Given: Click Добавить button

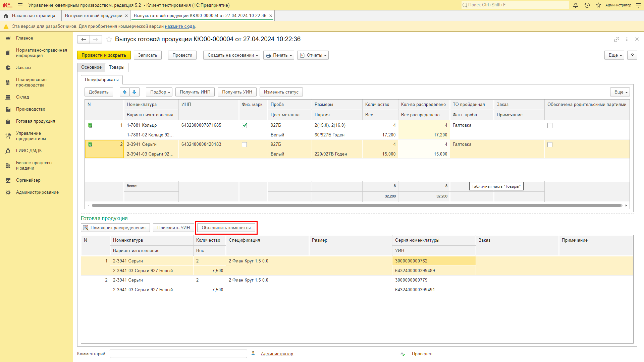Looking at the screenshot, I should point(99,92).
